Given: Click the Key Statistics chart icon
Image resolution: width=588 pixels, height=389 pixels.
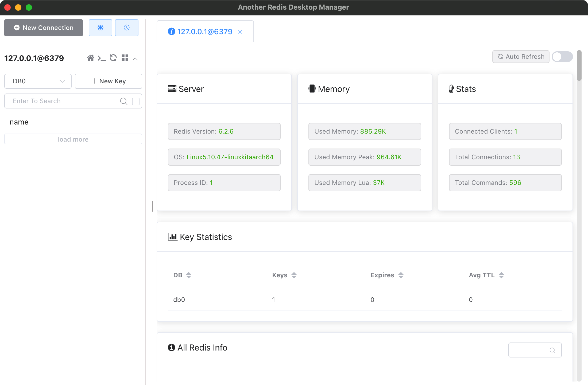Looking at the screenshot, I should click(x=172, y=237).
